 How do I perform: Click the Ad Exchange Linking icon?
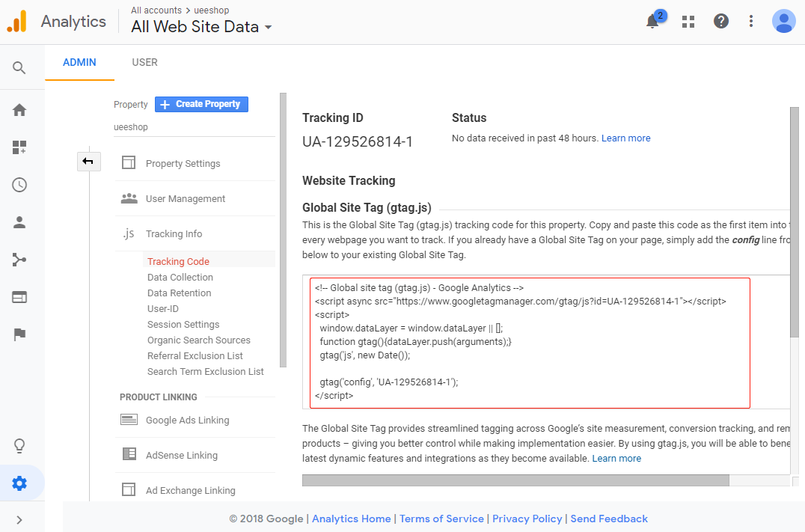pos(129,489)
